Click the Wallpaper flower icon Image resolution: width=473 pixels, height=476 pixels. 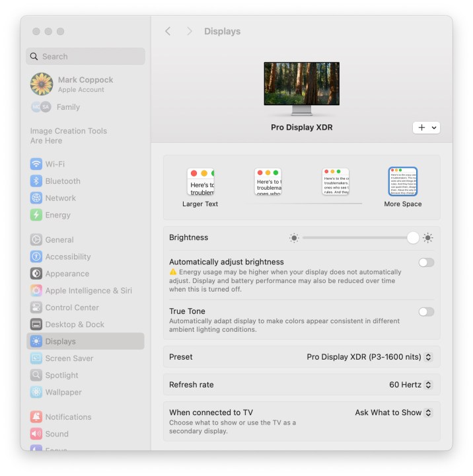click(x=36, y=392)
